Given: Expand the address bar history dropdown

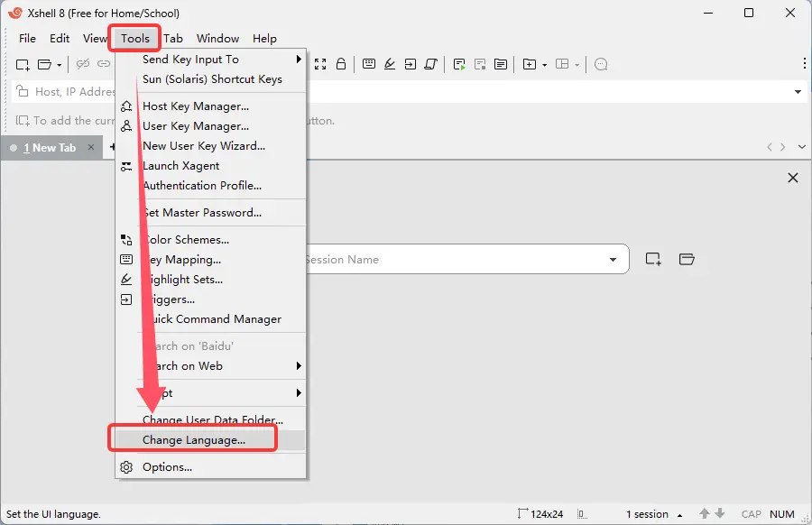Looking at the screenshot, I should [x=798, y=92].
